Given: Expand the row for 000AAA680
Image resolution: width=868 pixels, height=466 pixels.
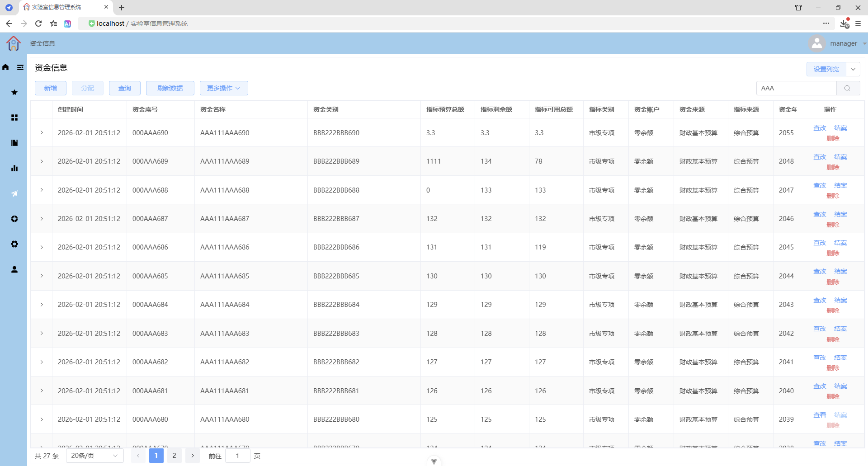Looking at the screenshot, I should pos(42,419).
